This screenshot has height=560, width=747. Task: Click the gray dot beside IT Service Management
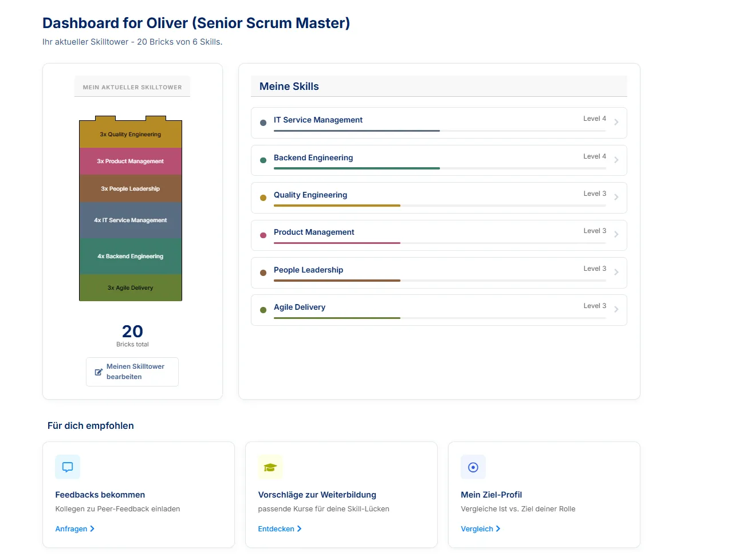pyautogui.click(x=264, y=123)
